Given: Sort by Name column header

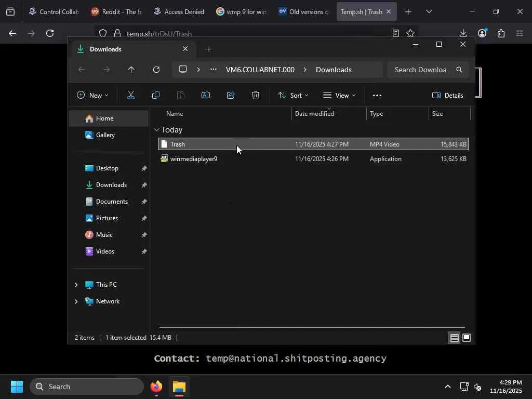Looking at the screenshot, I should [x=175, y=114].
